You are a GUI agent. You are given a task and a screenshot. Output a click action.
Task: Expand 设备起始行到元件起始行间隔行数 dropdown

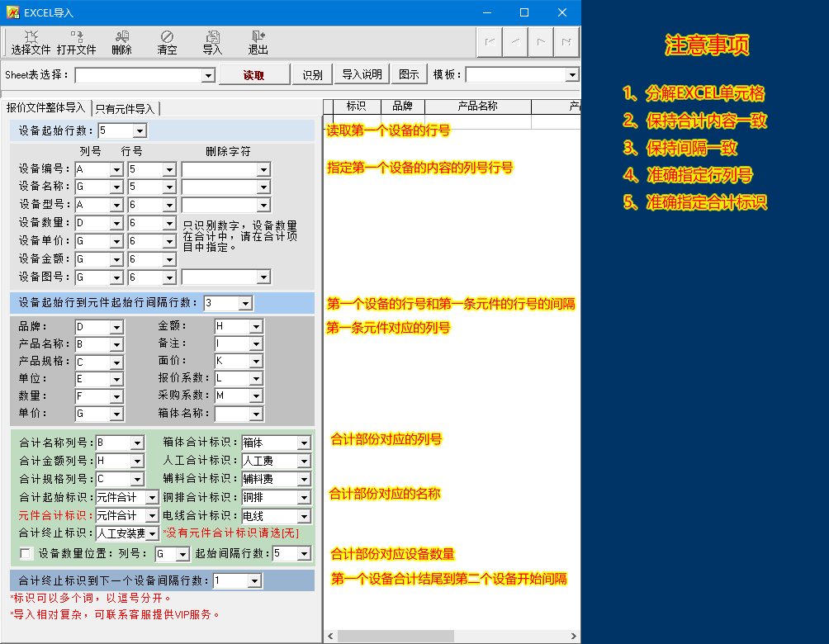tap(244, 304)
